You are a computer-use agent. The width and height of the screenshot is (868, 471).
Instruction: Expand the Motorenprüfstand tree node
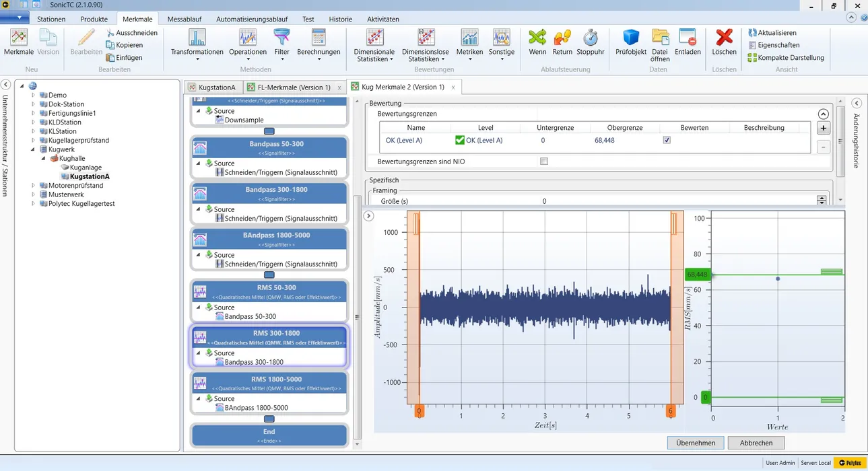click(x=33, y=185)
